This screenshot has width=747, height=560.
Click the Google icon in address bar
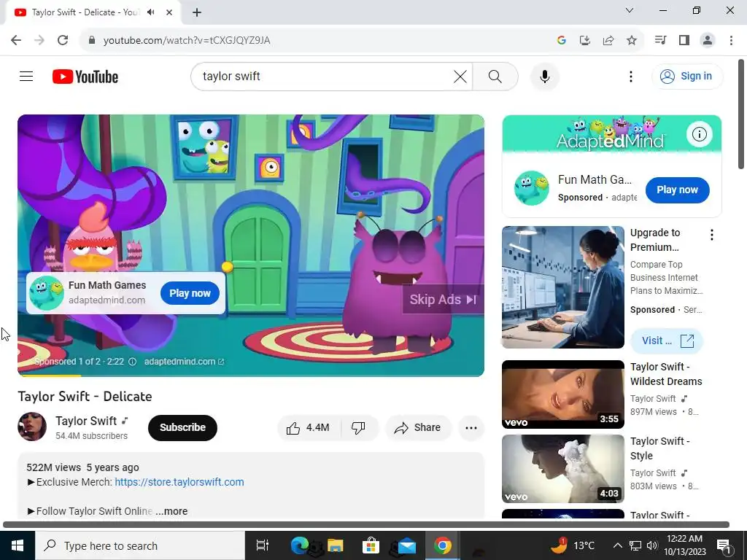tap(561, 41)
